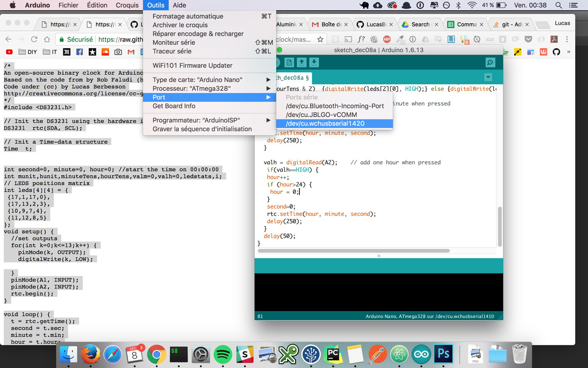Click the Arduino Open sketch arrow icon

point(302,62)
